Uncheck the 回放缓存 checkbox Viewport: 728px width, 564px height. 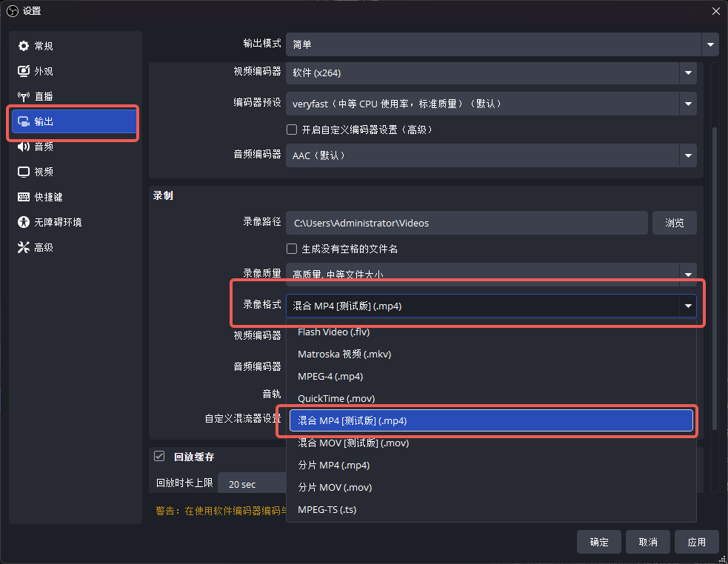click(159, 457)
